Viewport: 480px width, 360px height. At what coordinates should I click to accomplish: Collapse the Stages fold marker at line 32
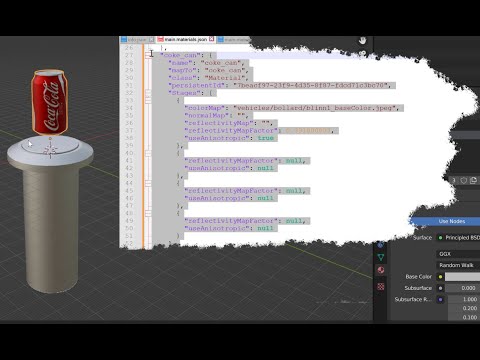click(148, 93)
